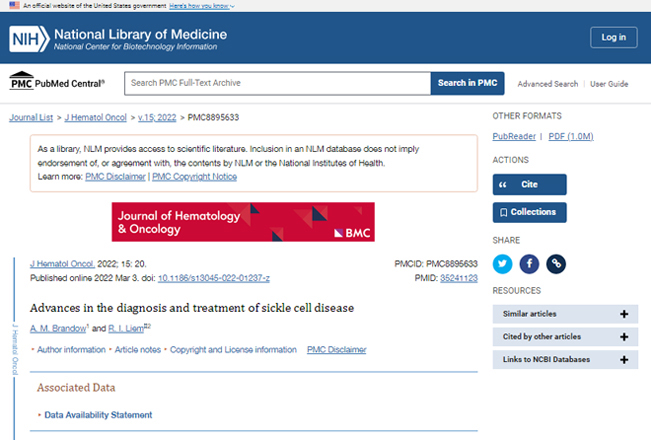Show Author information details

tap(71, 350)
